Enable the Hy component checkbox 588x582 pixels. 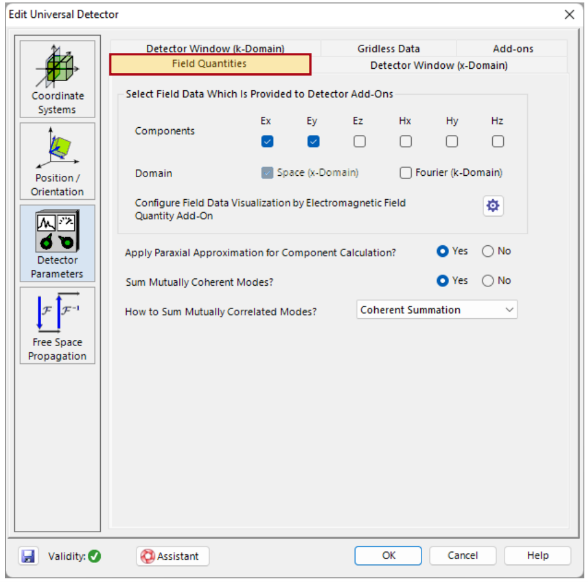(452, 141)
